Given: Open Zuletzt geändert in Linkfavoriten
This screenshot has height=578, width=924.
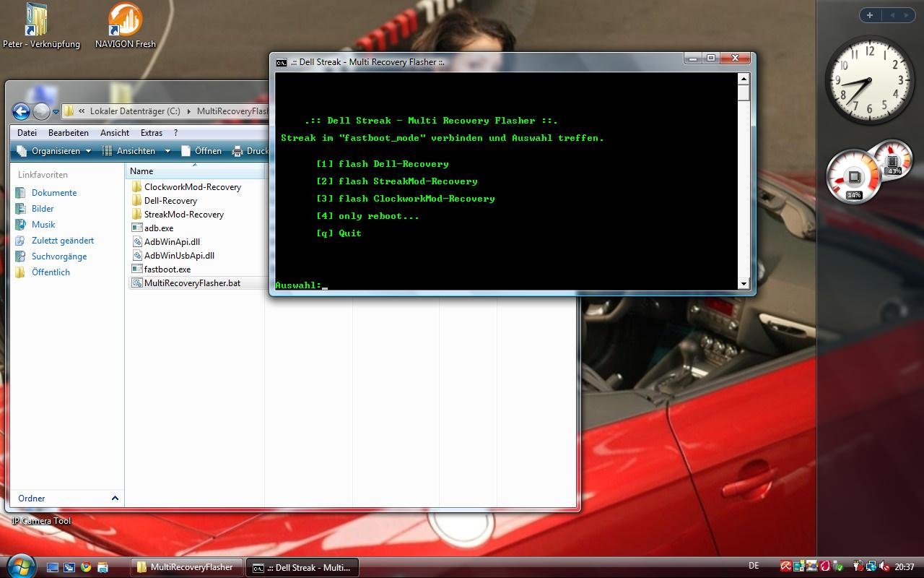Looking at the screenshot, I should 62,241.
